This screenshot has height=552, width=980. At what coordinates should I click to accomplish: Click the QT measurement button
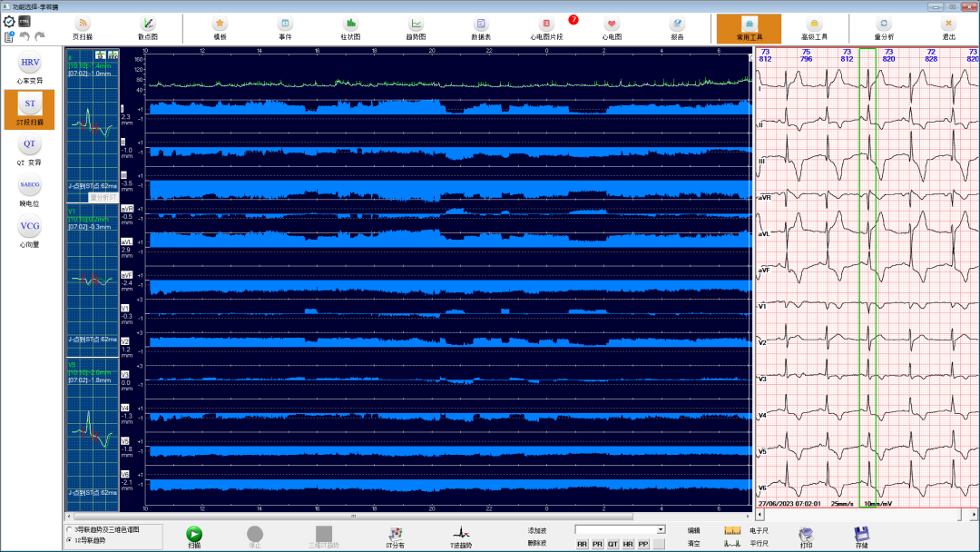(x=612, y=544)
